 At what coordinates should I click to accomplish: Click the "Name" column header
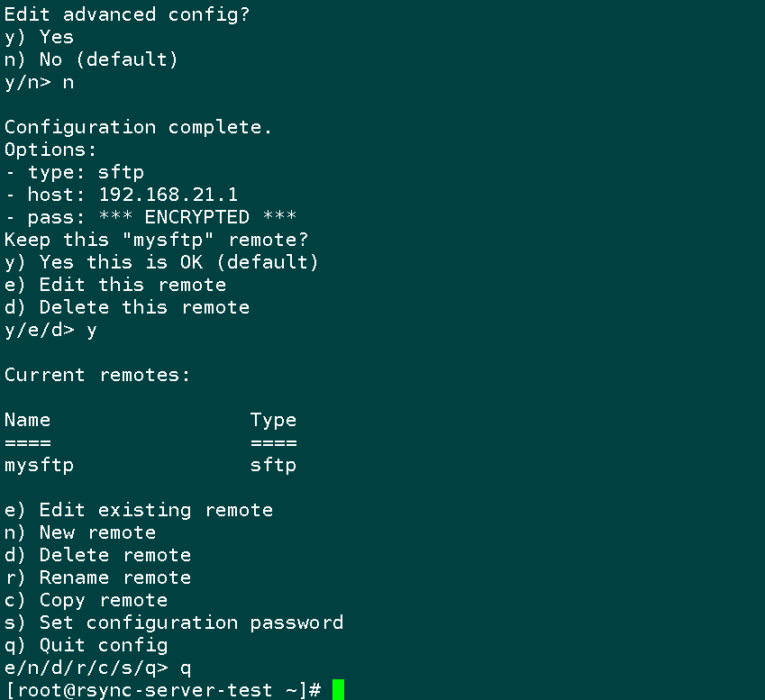(x=27, y=420)
